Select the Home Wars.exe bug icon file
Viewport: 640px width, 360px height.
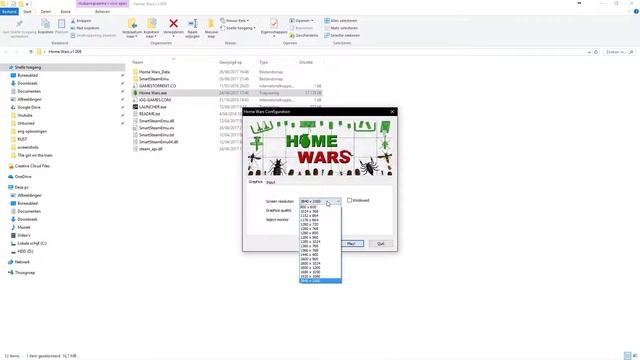(136, 93)
